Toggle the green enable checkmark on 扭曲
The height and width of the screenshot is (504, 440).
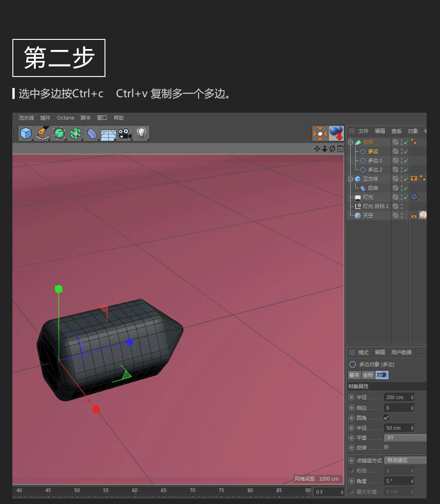[x=406, y=187]
